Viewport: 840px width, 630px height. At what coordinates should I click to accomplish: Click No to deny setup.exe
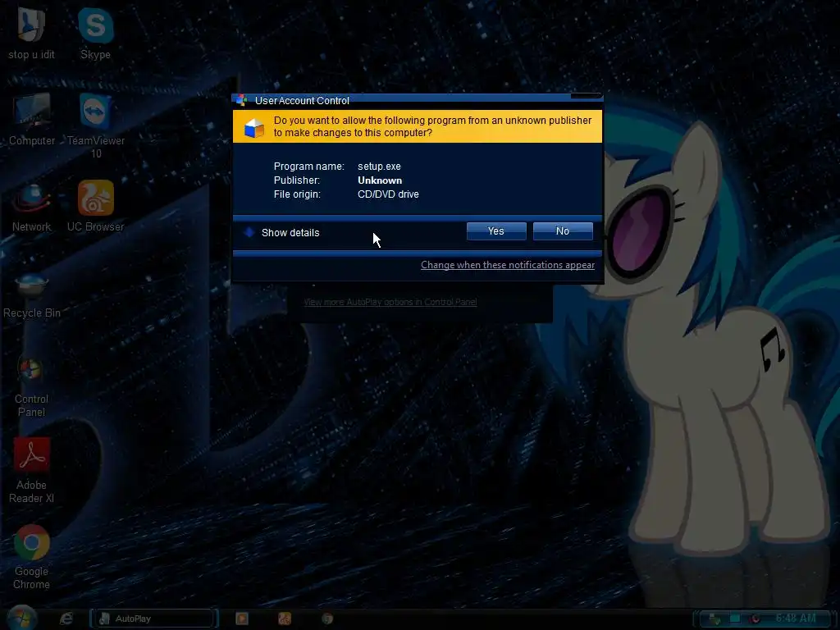563,231
